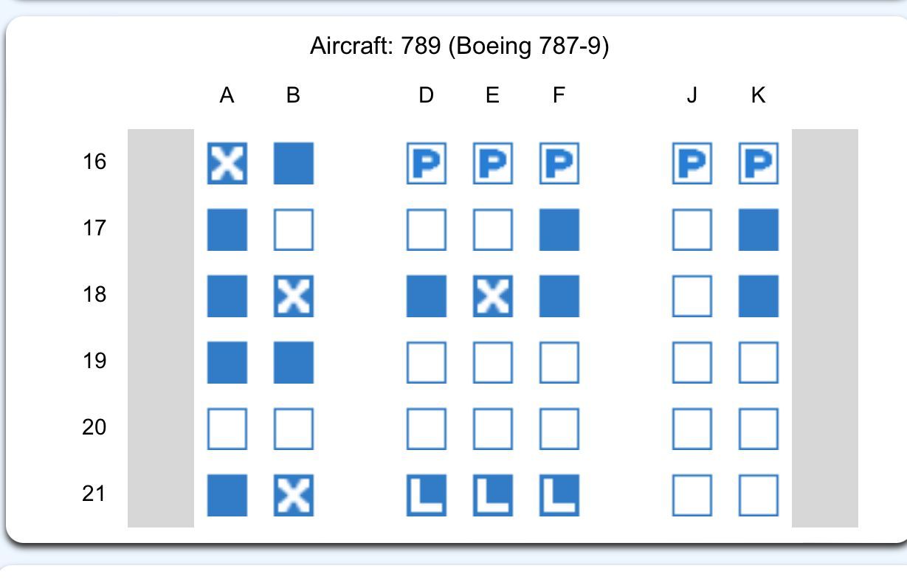Click filled seat 19A

coord(227,362)
